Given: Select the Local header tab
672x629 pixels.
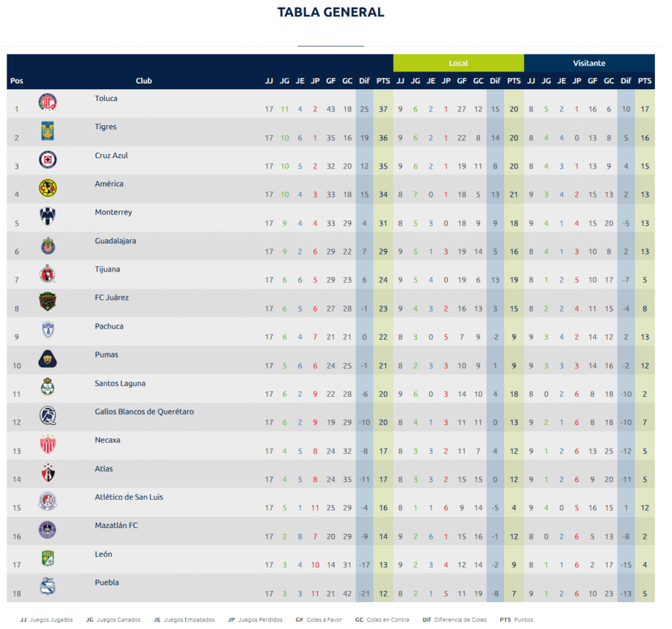Looking at the screenshot, I should pyautogui.click(x=458, y=63).
